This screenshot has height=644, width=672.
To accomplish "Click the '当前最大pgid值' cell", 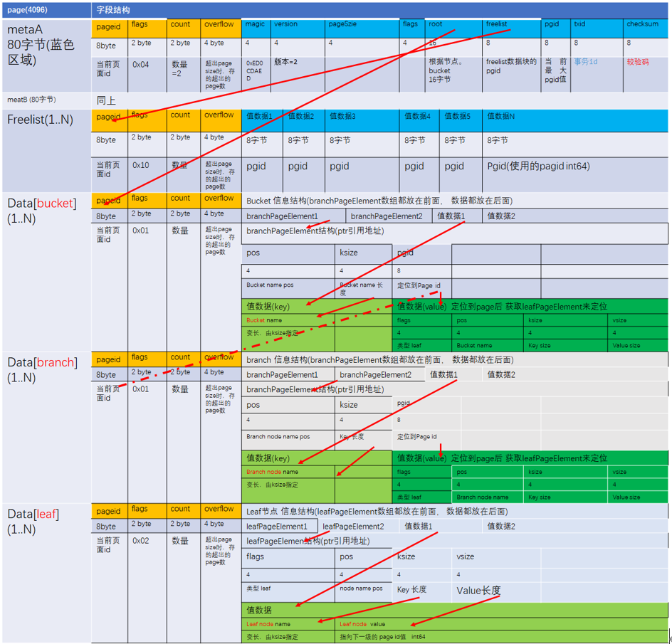I will coord(555,75).
